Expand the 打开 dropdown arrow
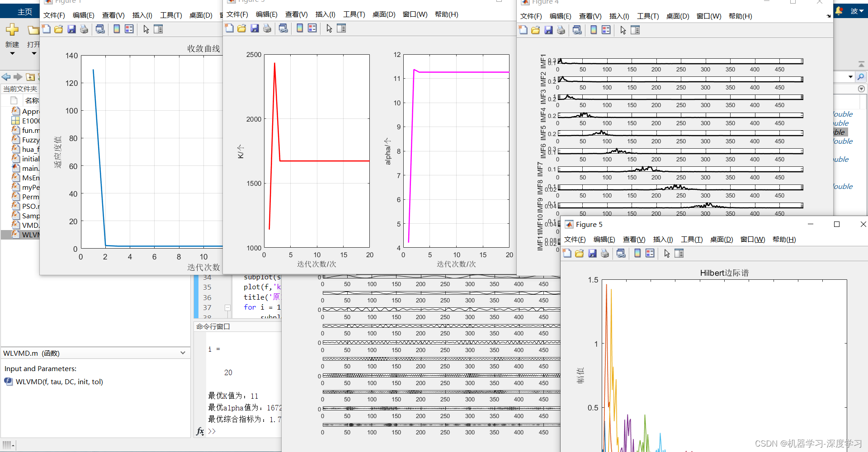 34,53
